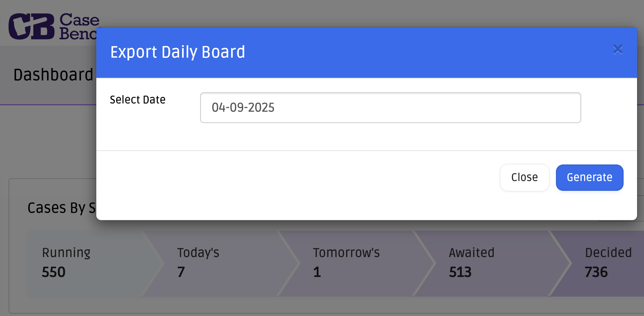The image size is (644, 316).
Task: Select the Today's stage label
Action: [198, 252]
